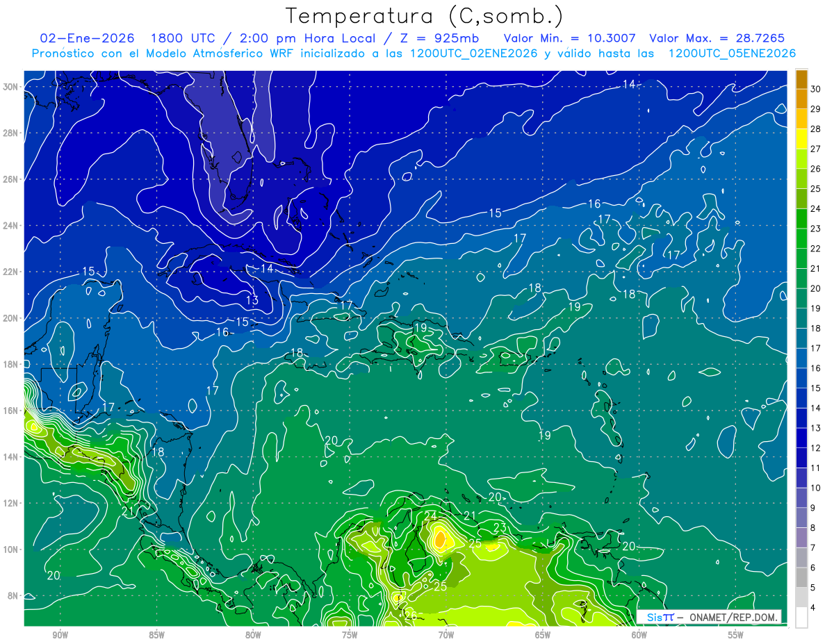Click the 80W longitude axis label

(253, 635)
